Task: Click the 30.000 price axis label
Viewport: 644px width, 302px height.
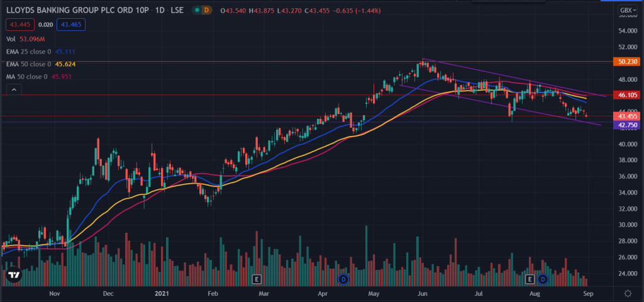Action: (628, 225)
